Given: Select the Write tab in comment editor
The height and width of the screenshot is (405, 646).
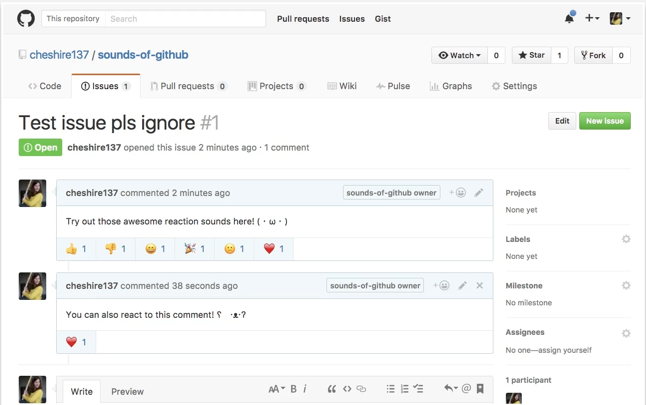Looking at the screenshot, I should tap(82, 391).
